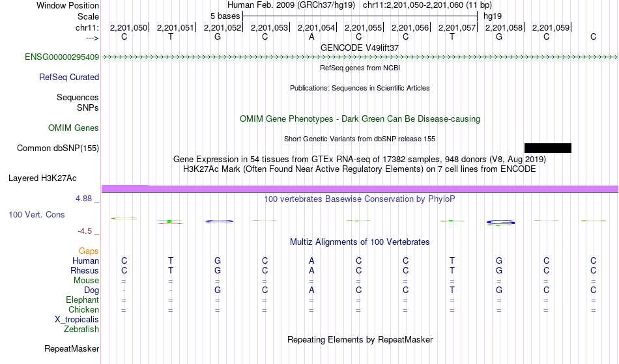Click the 5 bases scale bar line
Image resolution: width=619 pixels, height=364 pixels.
(x=360, y=16)
